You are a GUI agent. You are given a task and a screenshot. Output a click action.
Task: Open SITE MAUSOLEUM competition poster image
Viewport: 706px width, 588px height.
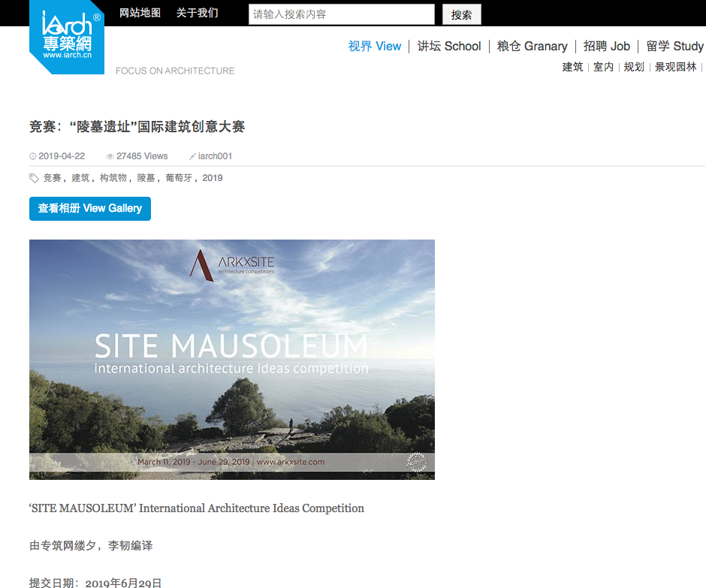point(231,359)
